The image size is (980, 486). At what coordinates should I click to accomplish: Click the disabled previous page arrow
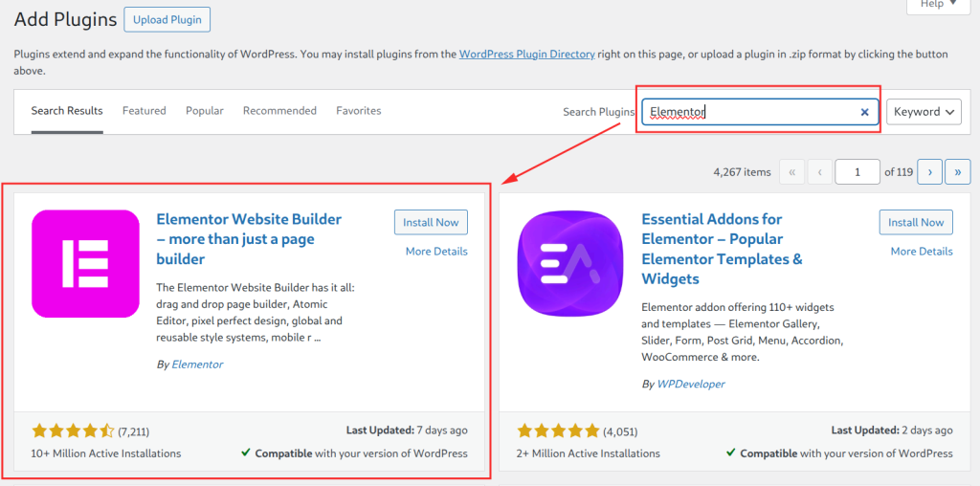(x=820, y=172)
